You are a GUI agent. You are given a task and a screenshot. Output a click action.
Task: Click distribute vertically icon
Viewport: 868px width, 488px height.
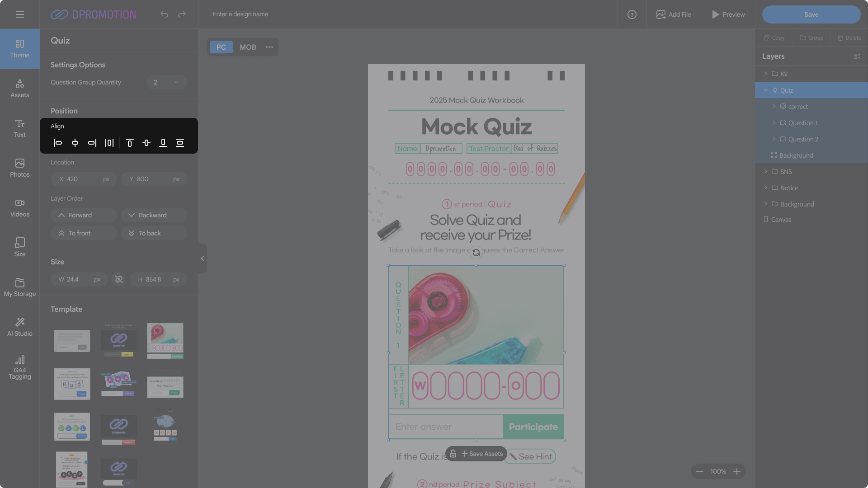(x=180, y=143)
